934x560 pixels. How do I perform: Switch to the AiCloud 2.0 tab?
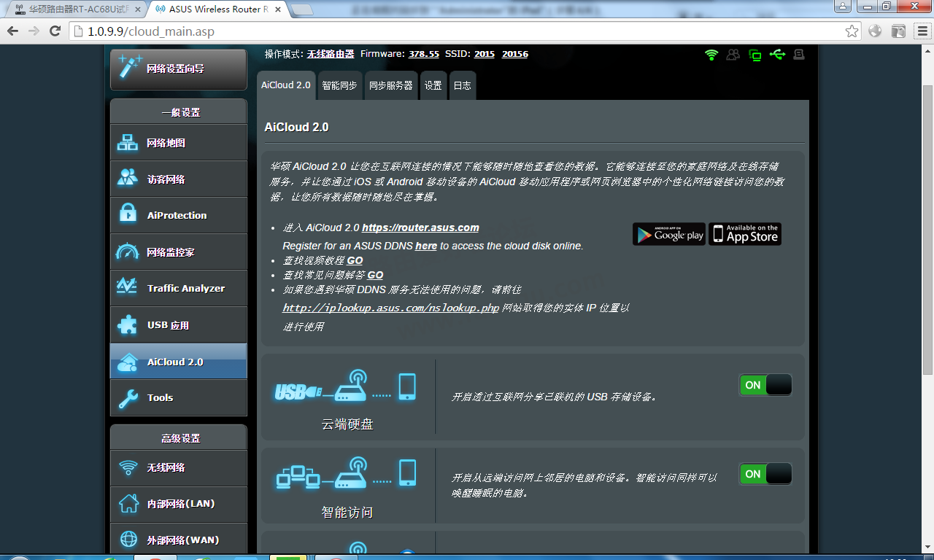(x=286, y=85)
